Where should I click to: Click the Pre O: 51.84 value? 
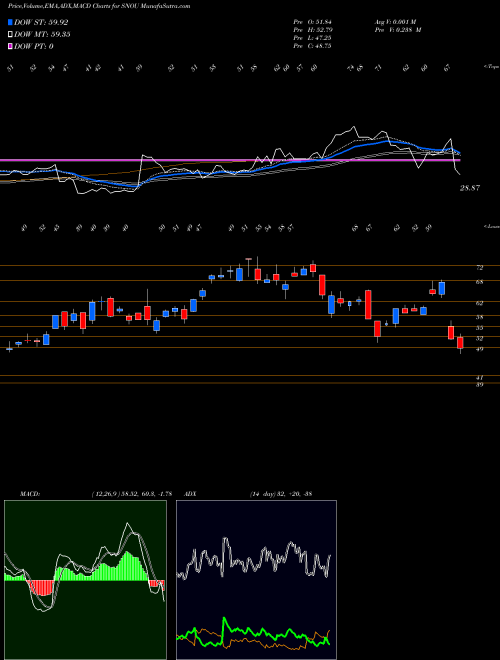tap(312, 22)
